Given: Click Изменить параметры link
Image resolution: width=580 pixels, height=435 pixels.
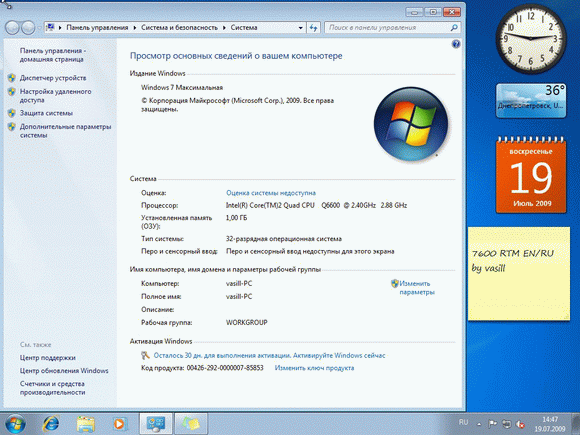Looking at the screenshot, I should (x=417, y=288).
